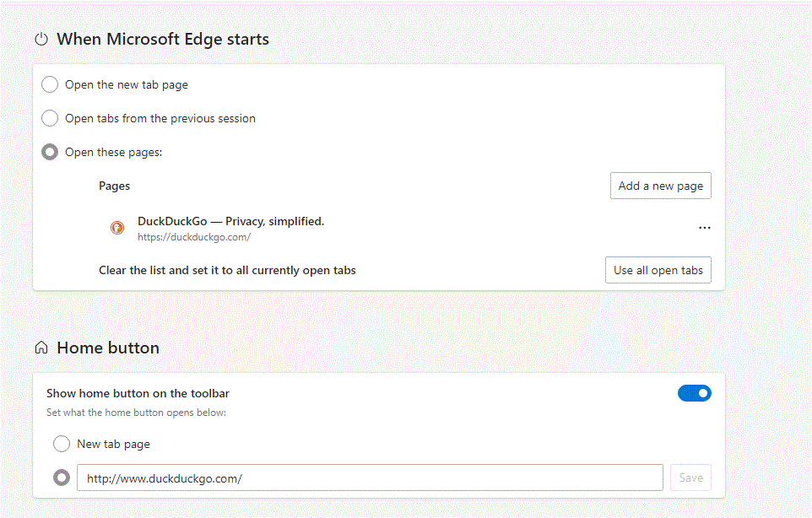Viewport: 812px width, 518px height.
Task: Click the 'Add a new page' button
Action: click(660, 186)
